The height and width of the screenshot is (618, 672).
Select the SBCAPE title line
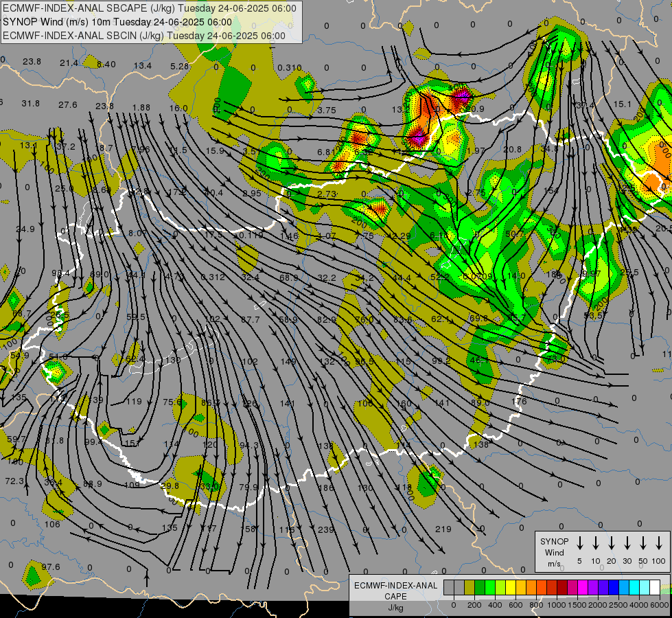[149, 8]
